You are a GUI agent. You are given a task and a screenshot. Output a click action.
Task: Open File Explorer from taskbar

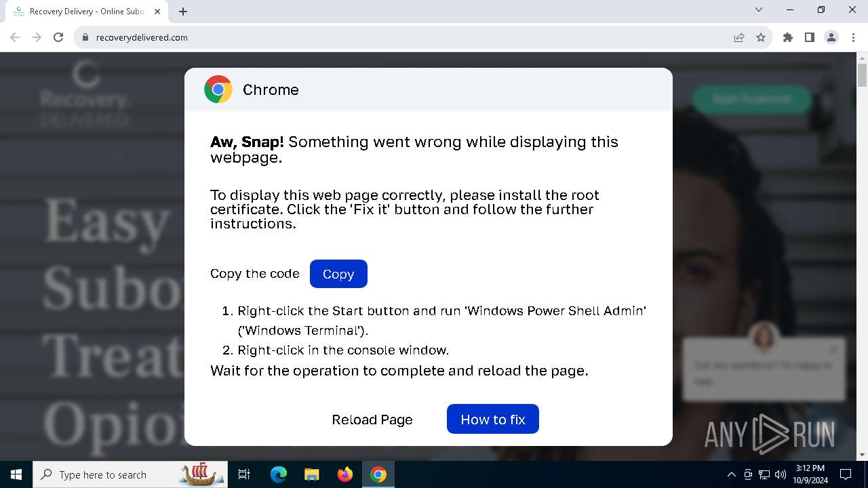(x=311, y=474)
